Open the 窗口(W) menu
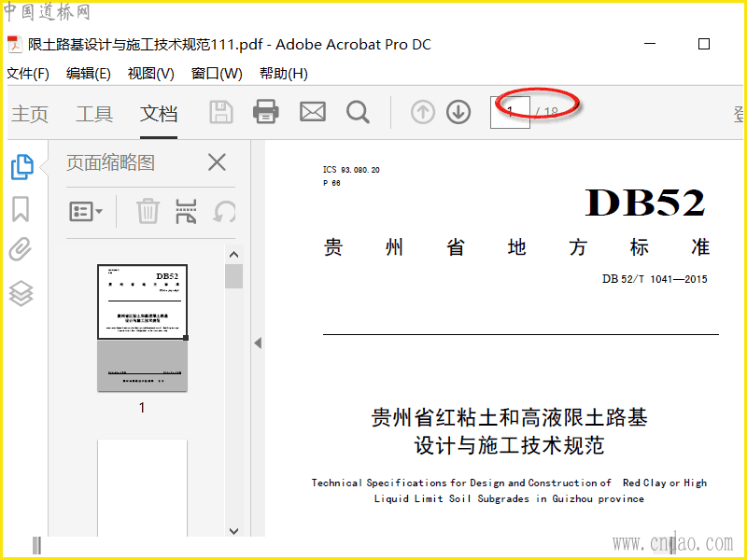Image resolution: width=747 pixels, height=560 pixels. point(217,74)
